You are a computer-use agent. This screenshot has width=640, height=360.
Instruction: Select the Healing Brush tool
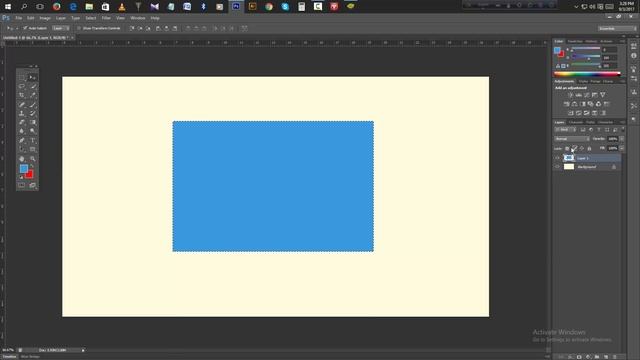22,104
